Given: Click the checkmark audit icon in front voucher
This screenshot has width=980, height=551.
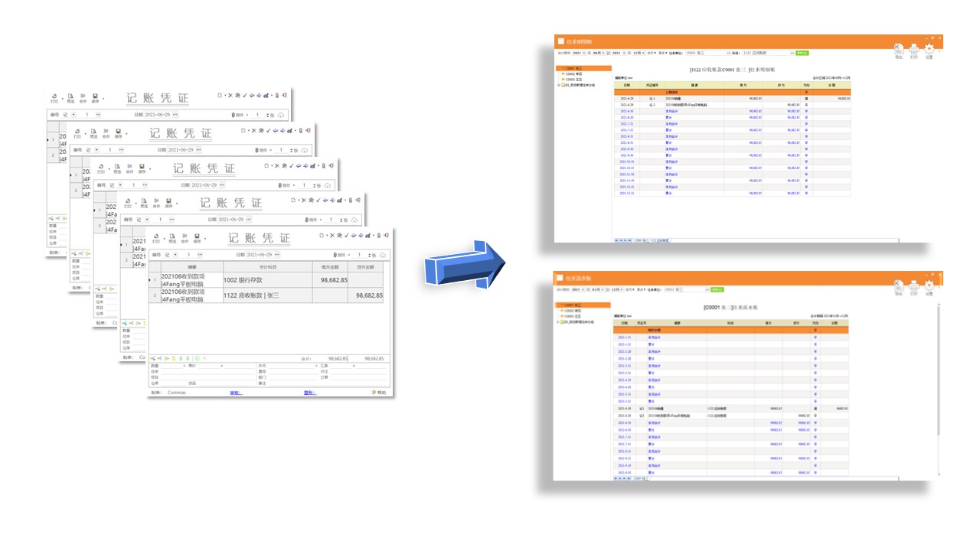Looking at the screenshot, I should click(345, 236).
